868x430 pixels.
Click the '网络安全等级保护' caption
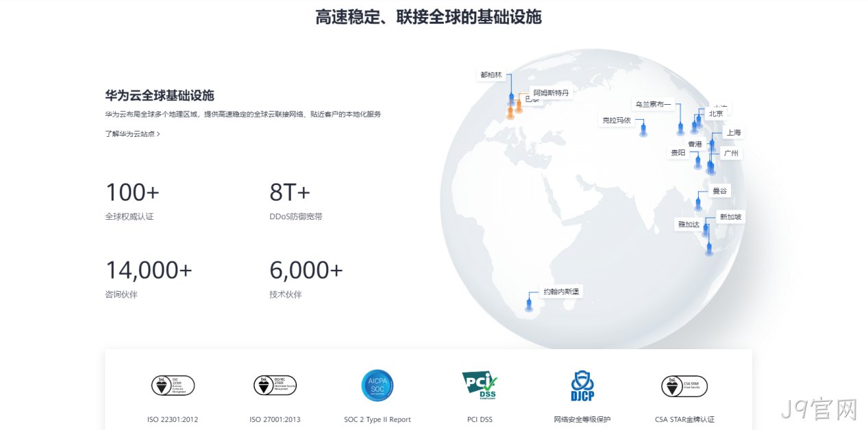coord(582,419)
